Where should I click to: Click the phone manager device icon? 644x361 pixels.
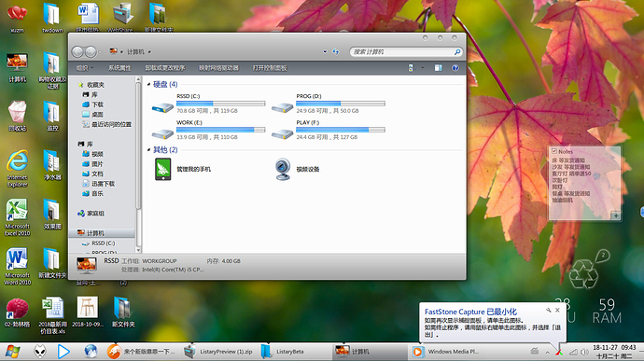coord(162,169)
